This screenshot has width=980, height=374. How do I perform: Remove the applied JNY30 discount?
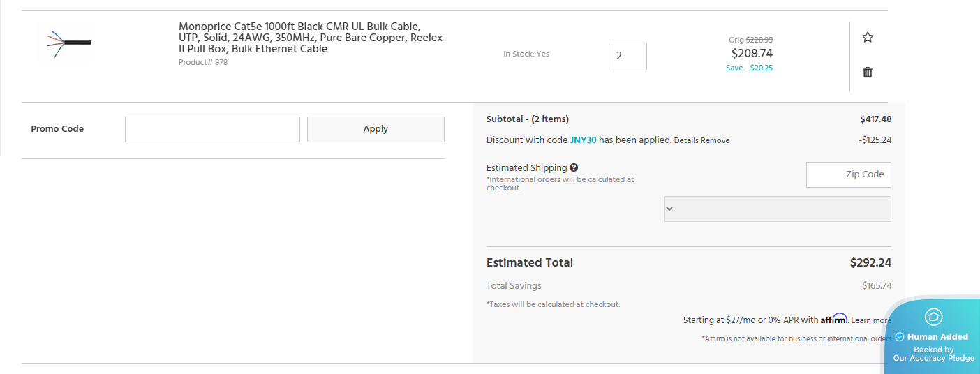[x=715, y=141]
